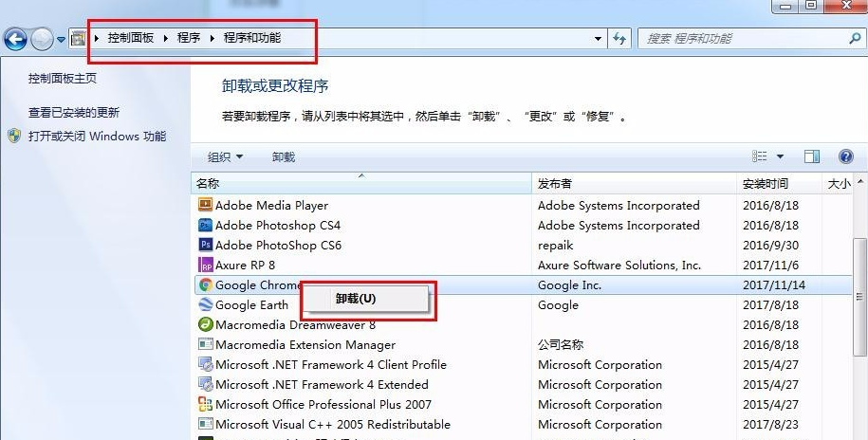Toggle the preview pane icon
The height and width of the screenshot is (440, 868).
[x=812, y=156]
